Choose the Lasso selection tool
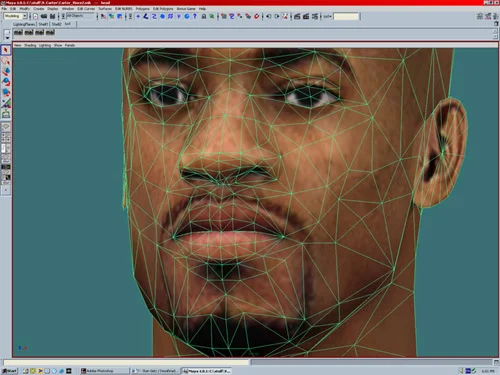Image resolution: width=500 pixels, height=375 pixels. coord(6,61)
